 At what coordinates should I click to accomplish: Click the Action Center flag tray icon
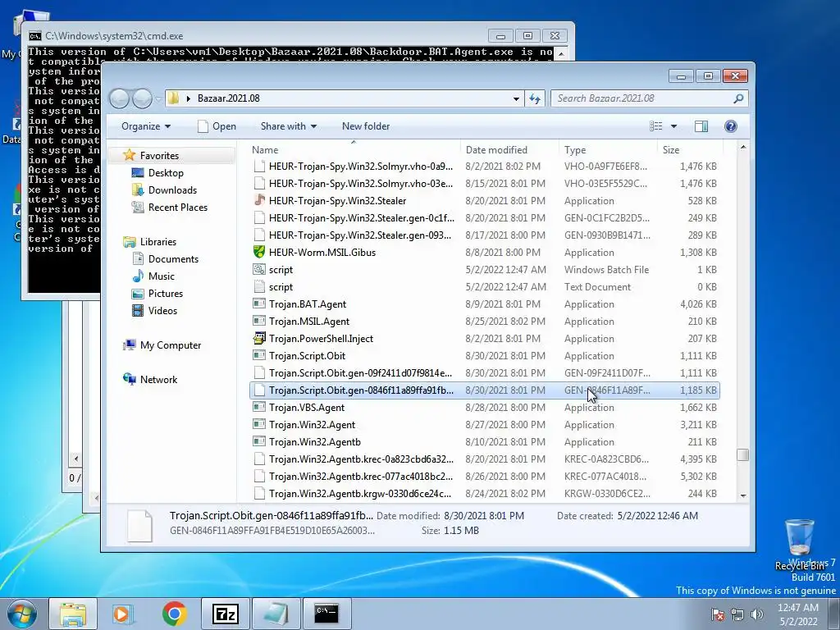[x=717, y=614]
